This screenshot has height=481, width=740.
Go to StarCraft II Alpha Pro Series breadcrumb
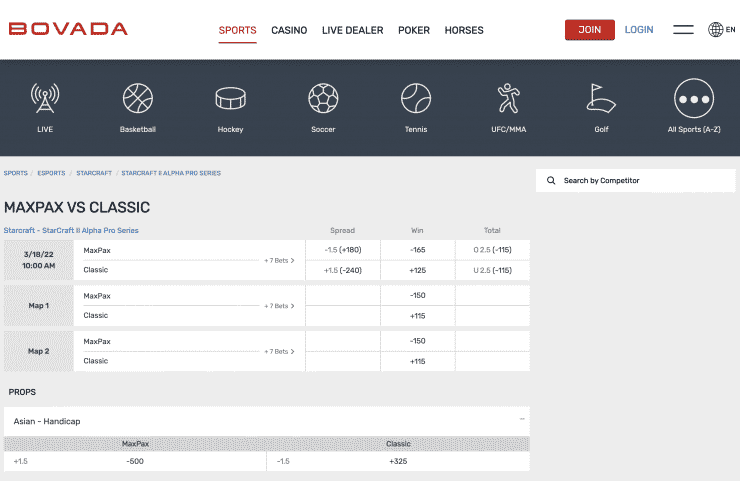pos(171,173)
